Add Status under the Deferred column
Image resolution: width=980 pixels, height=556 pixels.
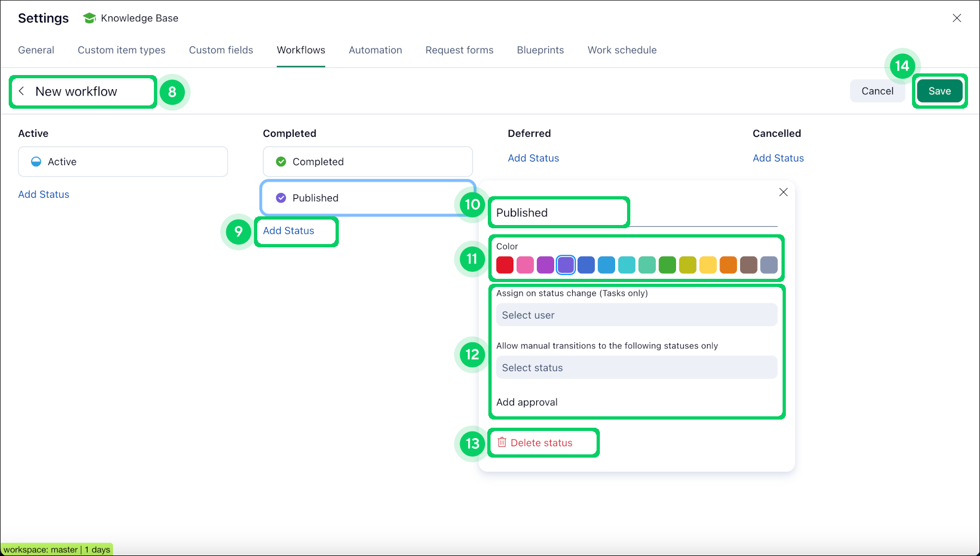pyautogui.click(x=533, y=158)
